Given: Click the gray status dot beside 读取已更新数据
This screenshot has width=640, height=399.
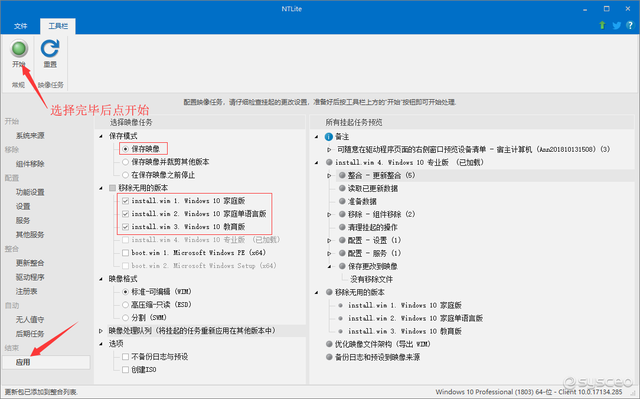Looking at the screenshot, I should tap(342, 188).
